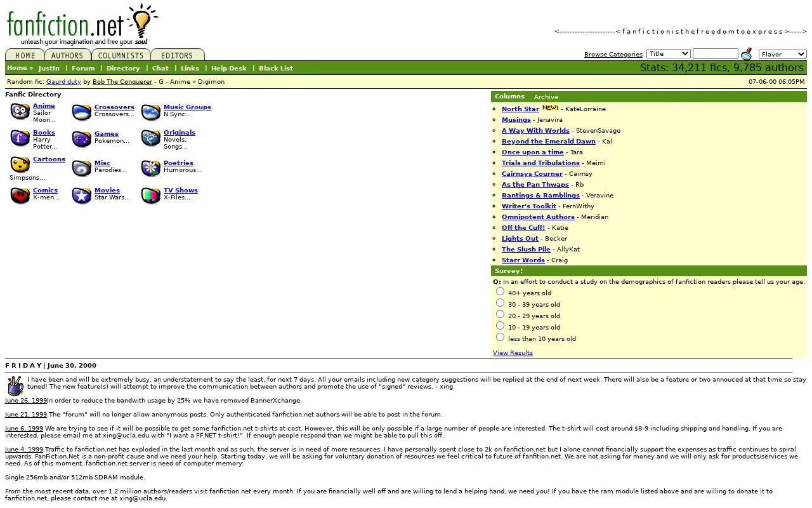812x508 pixels.
Task: Open the Help Desk menu link
Action: point(229,69)
